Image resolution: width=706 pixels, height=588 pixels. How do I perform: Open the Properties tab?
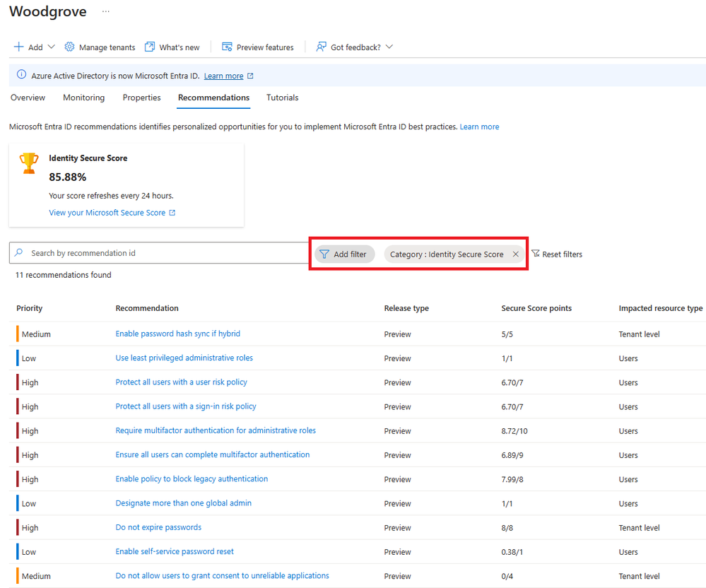(x=142, y=98)
